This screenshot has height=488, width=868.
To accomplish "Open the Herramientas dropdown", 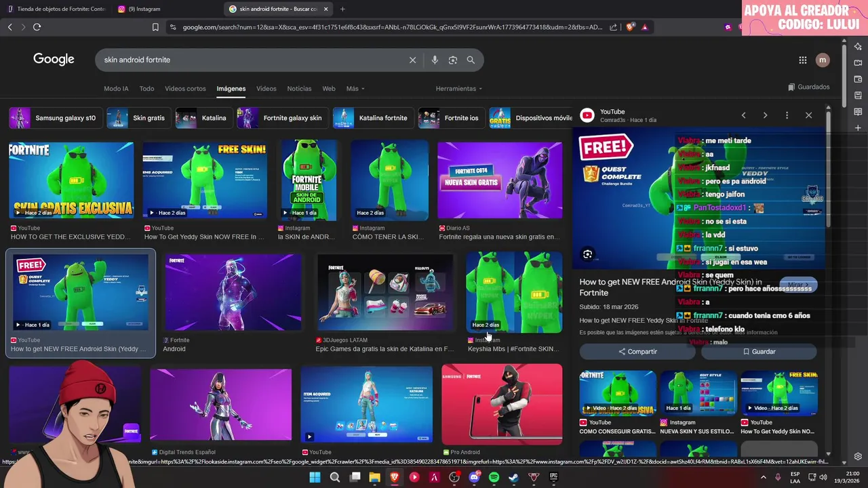I will tap(459, 89).
